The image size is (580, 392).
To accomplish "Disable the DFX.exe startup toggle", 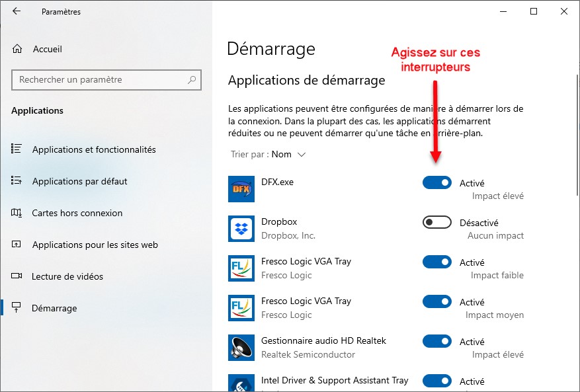I will pyautogui.click(x=436, y=183).
